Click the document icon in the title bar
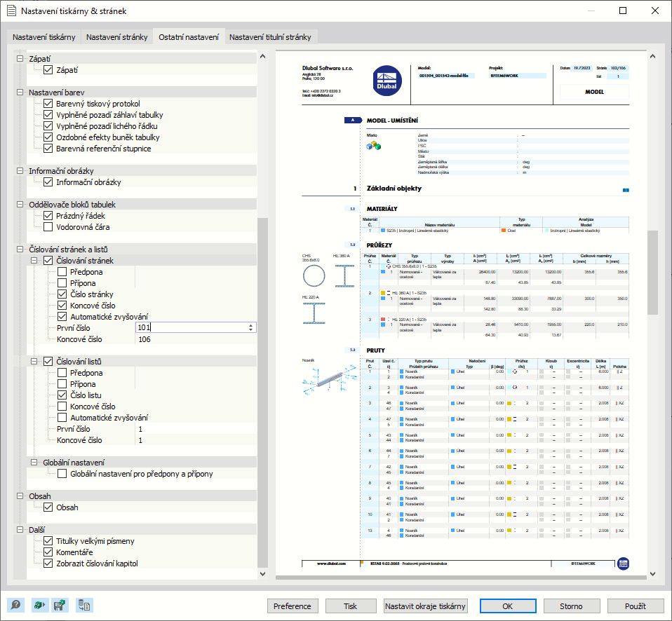 tap(11, 11)
